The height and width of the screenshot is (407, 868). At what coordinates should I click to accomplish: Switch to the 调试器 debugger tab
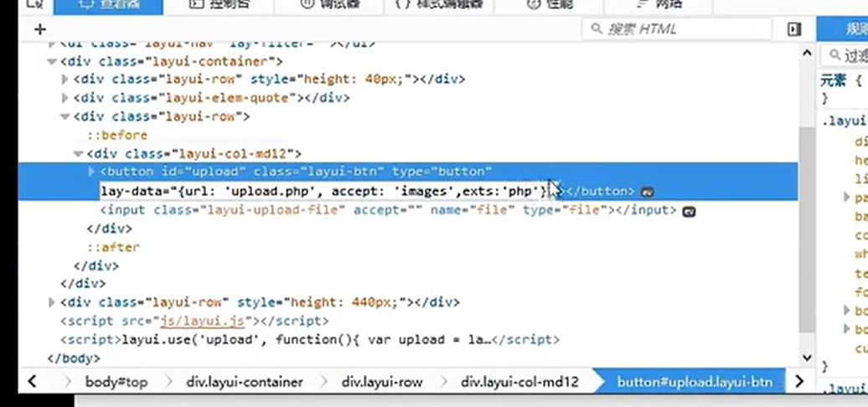pos(328,6)
